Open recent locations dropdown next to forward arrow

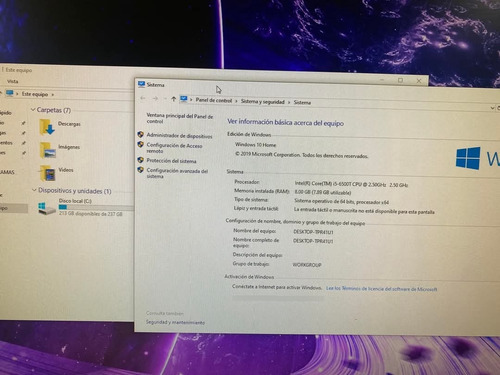[x=165, y=99]
